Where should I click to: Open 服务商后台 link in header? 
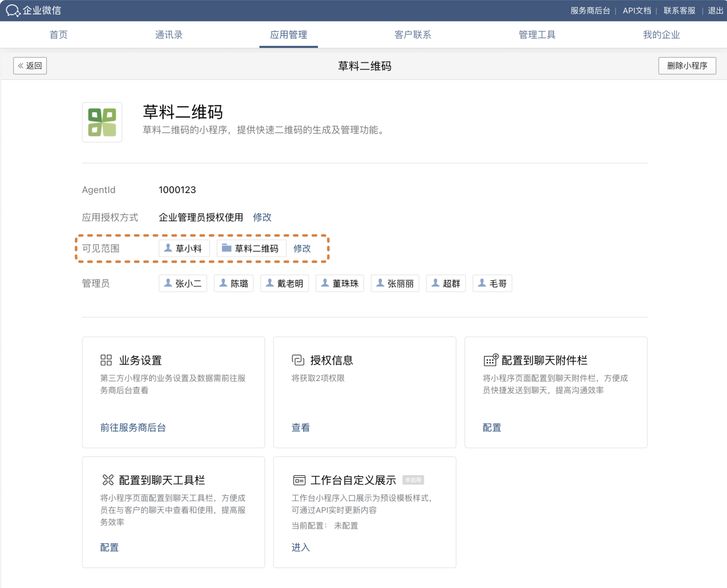590,11
